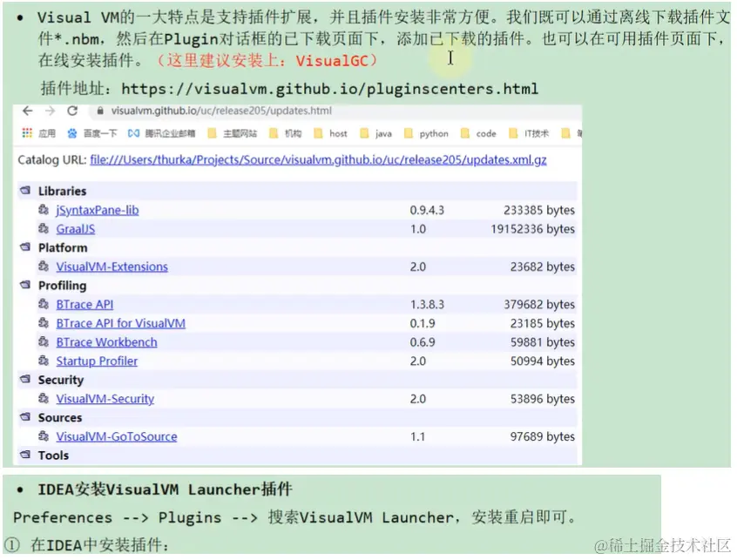Click the IDEA安装VisualVM Launcher插件 heading
Screen dimensions: 737x560
click(x=165, y=489)
